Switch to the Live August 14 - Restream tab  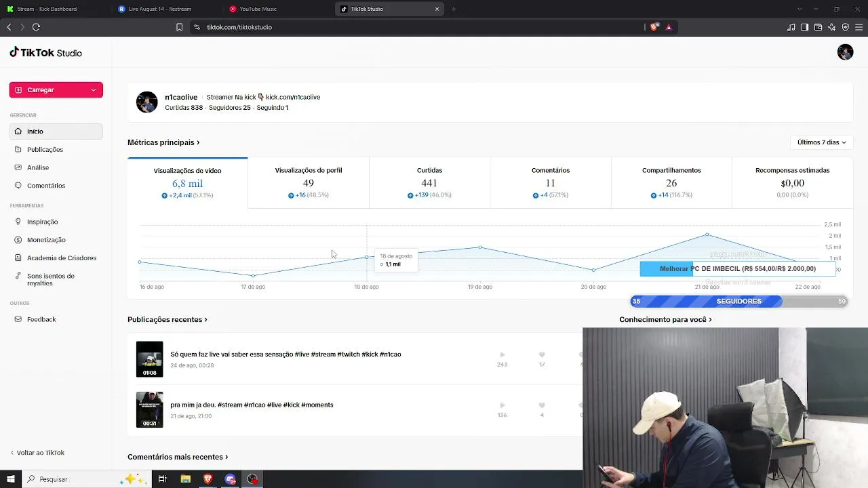(165, 9)
